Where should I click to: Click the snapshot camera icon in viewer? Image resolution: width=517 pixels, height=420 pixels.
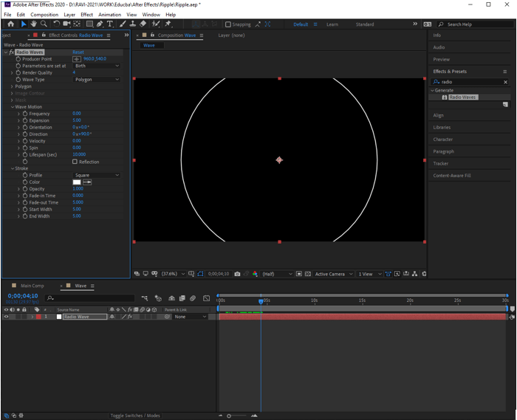[x=237, y=274]
